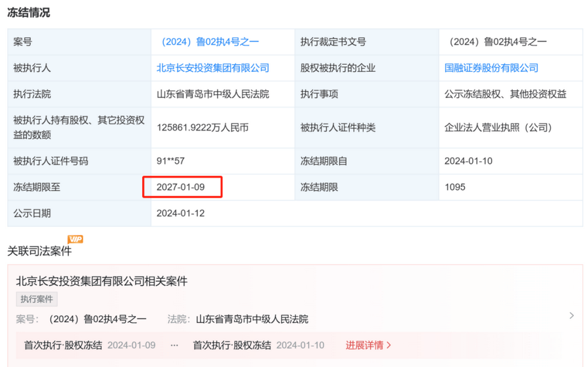Image resolution: width=588 pixels, height=367 pixels.
Task: Select 公示冻结股权、其他投资权益 cell
Action: 505,94
